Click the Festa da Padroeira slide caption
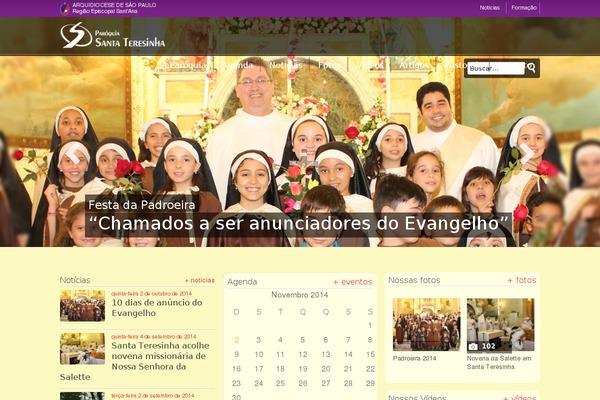Viewport: 600px width, 400px height. pos(142,205)
